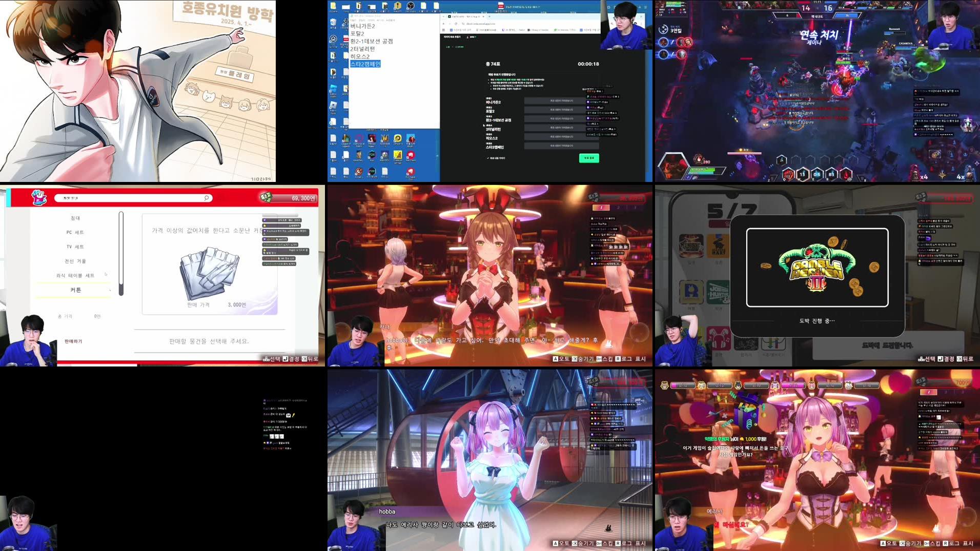Click 총 74표 vote total text
This screenshot has width=980, height=551.
coord(493,64)
